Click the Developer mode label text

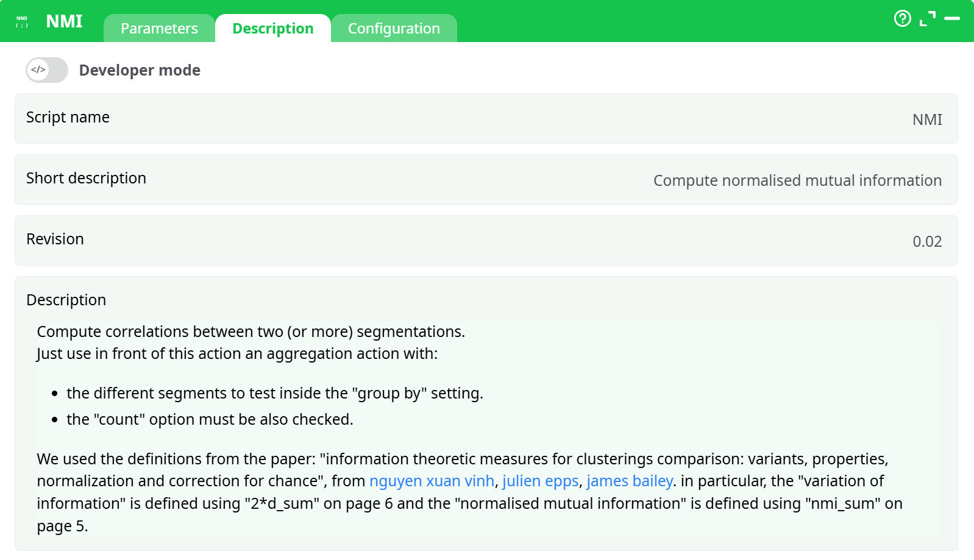[140, 71]
